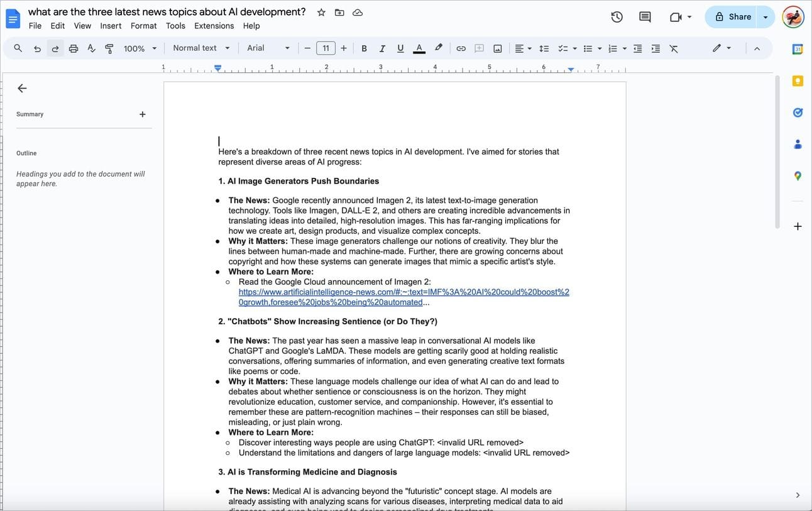The width and height of the screenshot is (812, 511).
Task: Add a comment from the toolbar
Action: coord(479,48)
